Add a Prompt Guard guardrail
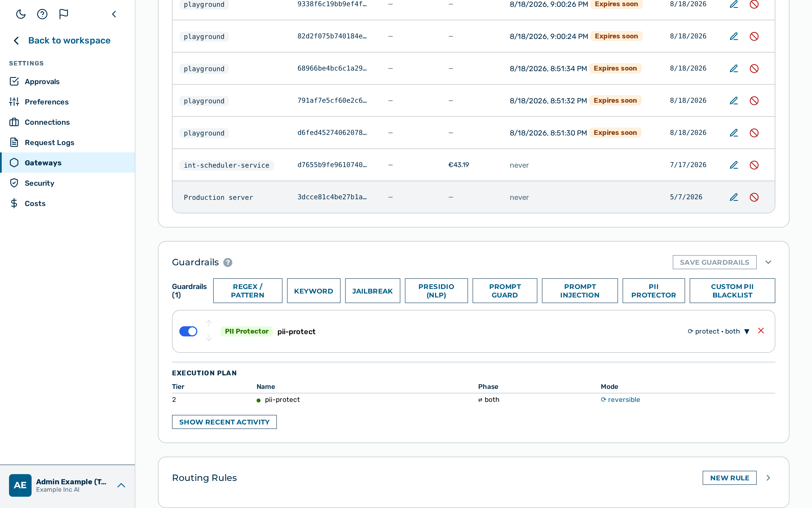This screenshot has width=812, height=508. point(505,291)
